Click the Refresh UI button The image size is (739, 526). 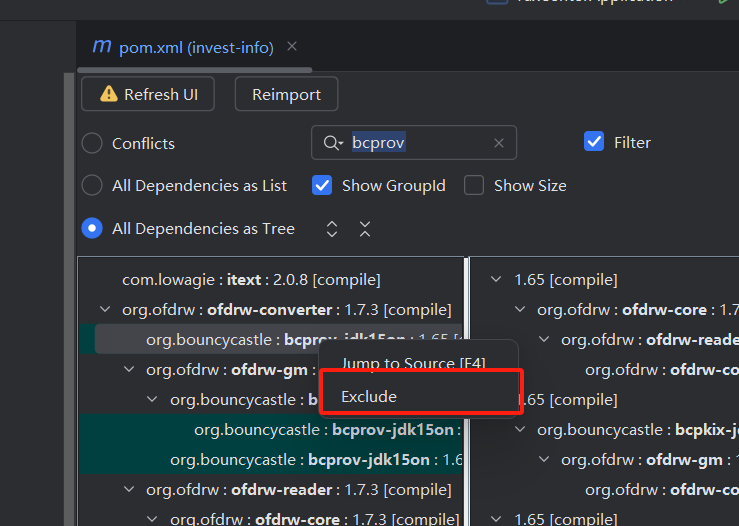[148, 94]
